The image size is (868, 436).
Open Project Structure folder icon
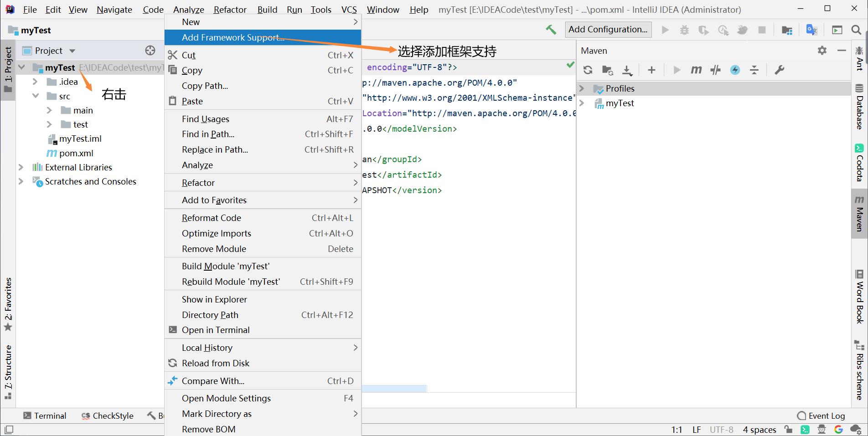click(x=787, y=30)
